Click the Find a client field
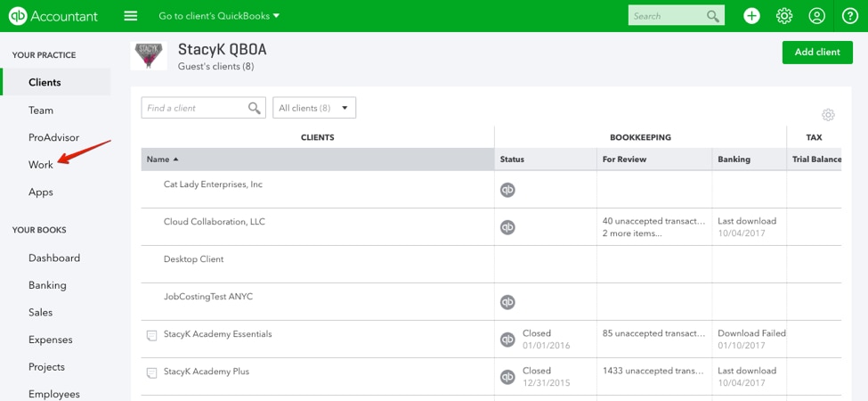The width and height of the screenshot is (868, 401). pyautogui.click(x=203, y=108)
